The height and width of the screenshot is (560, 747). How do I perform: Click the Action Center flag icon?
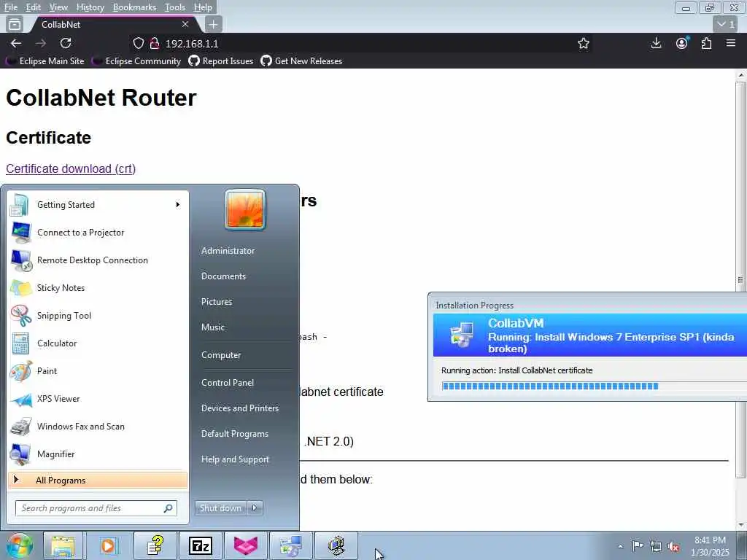(638, 546)
